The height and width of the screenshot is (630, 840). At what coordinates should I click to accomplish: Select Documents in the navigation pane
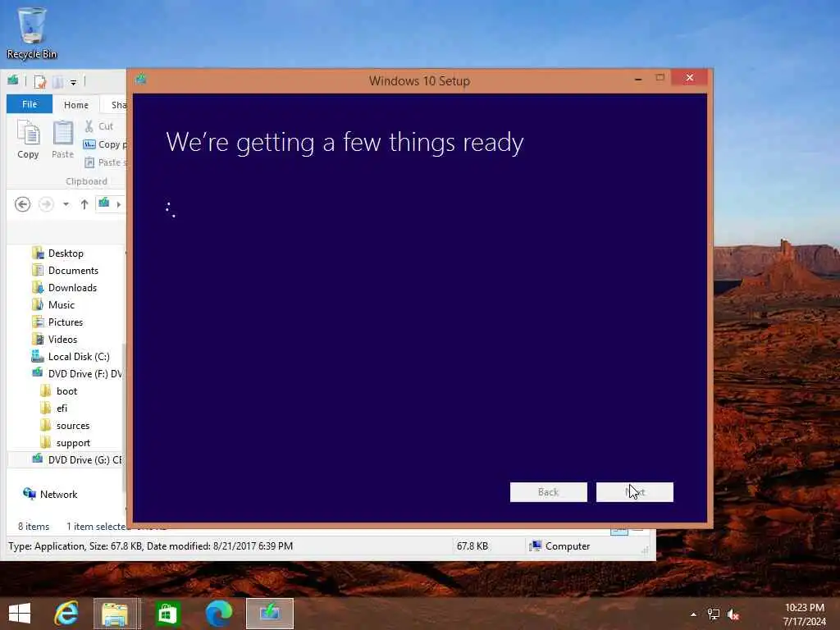(73, 271)
